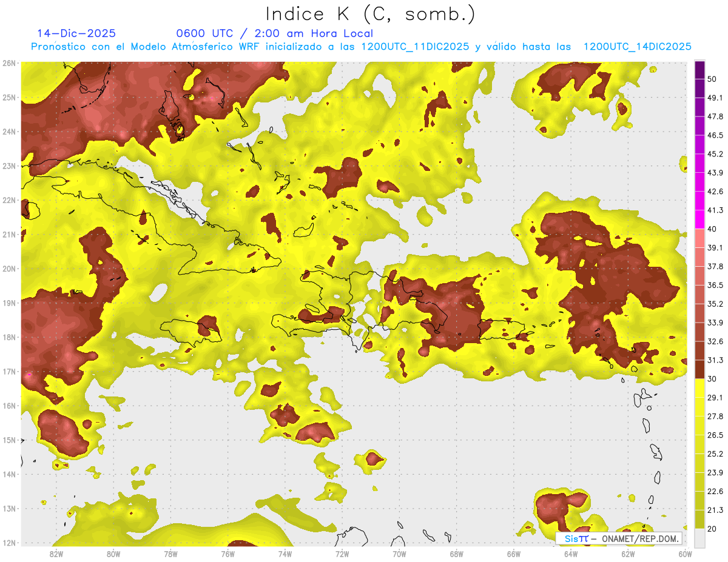Image resolution: width=728 pixels, height=562 pixels.
Task: Click the '39.1' color scale value
Action: point(715,248)
